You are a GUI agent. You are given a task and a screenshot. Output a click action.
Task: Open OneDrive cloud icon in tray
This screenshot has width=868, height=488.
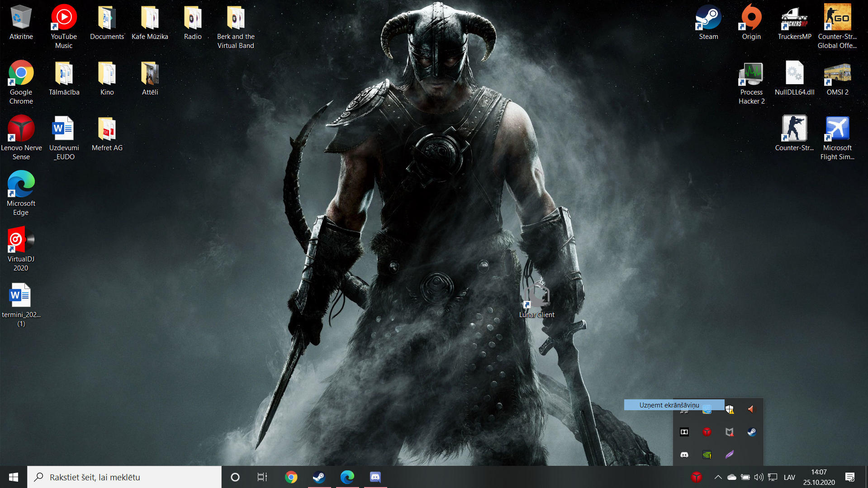(731, 477)
